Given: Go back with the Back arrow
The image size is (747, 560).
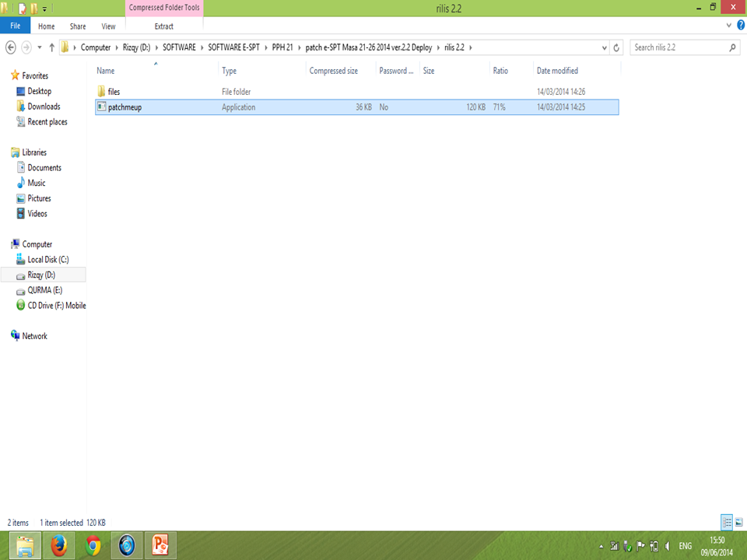Looking at the screenshot, I should 10,47.
